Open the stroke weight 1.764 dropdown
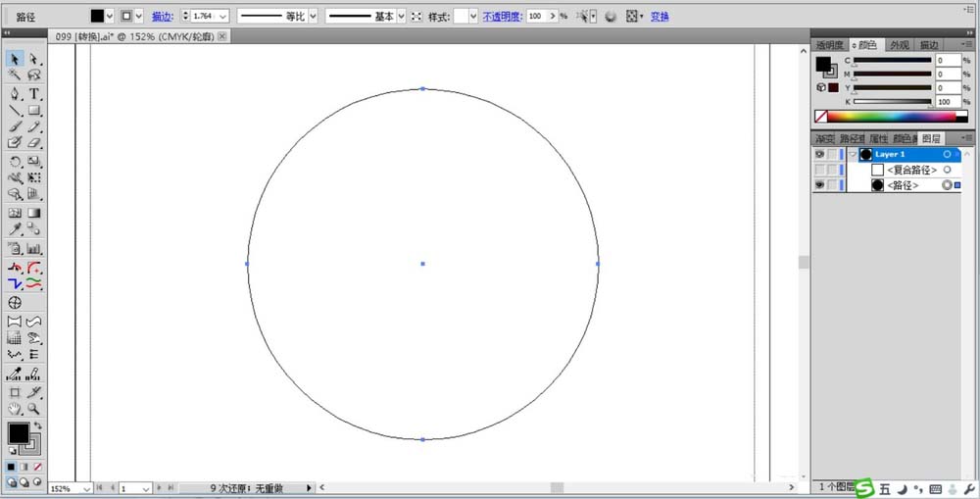Viewport: 980px width, 499px height. (x=223, y=17)
